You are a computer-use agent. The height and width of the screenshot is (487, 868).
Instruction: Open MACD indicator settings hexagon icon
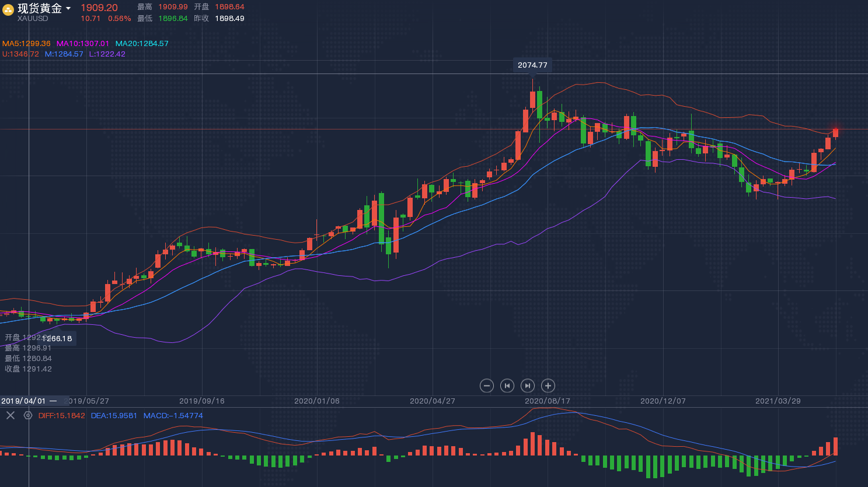click(27, 415)
